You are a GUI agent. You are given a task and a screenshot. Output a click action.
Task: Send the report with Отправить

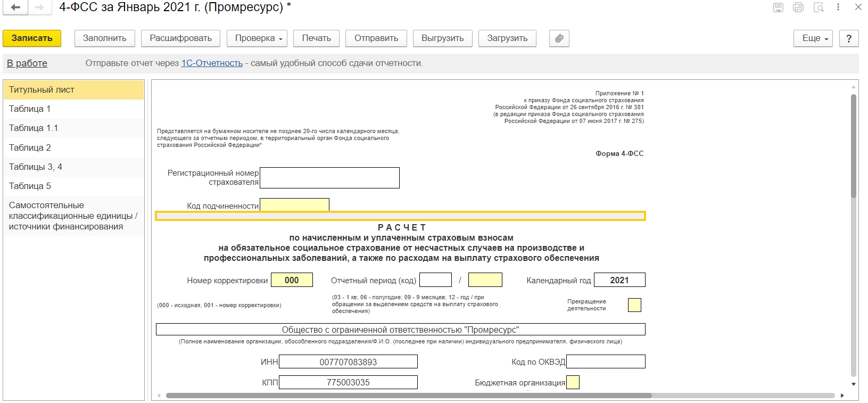tap(376, 38)
